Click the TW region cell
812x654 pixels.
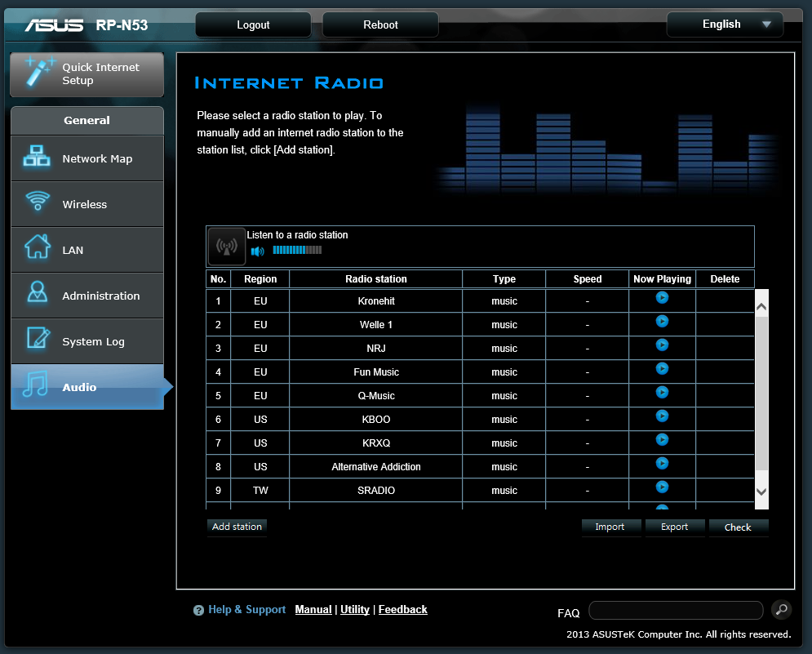[260, 490]
